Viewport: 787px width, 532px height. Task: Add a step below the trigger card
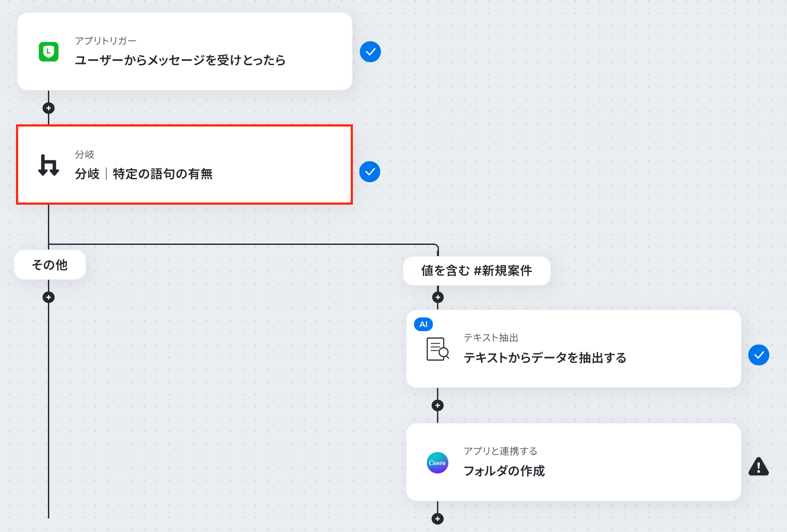click(48, 108)
